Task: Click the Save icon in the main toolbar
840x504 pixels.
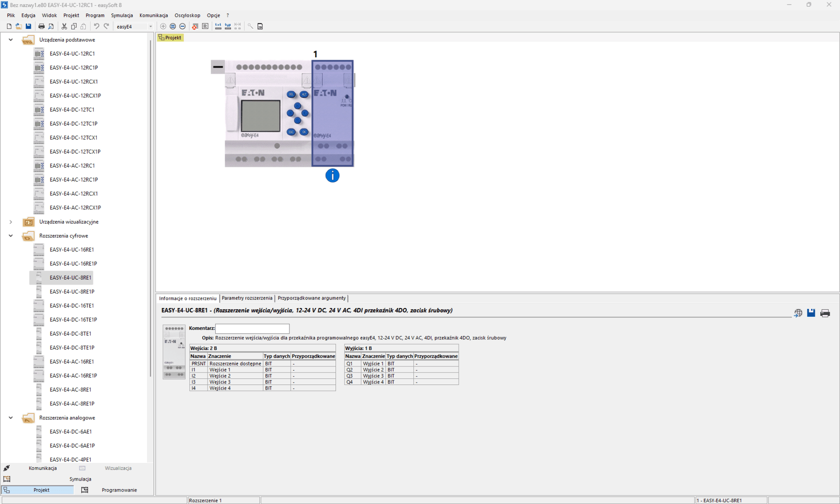Action: (28, 27)
